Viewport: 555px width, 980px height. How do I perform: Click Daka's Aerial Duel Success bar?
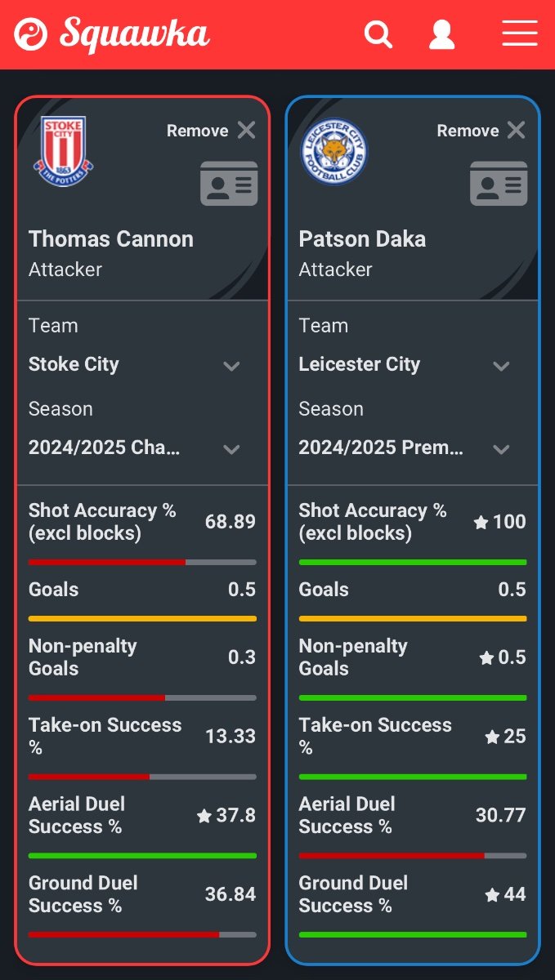pyautogui.click(x=413, y=855)
